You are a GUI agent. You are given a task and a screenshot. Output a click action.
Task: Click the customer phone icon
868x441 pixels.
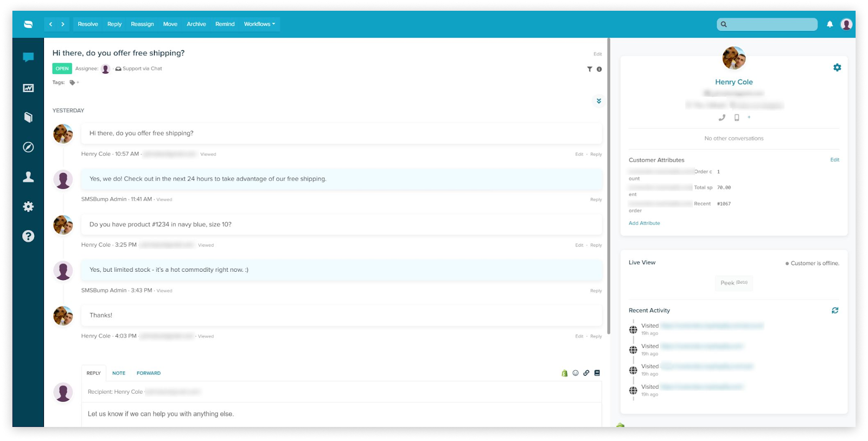[x=722, y=117]
